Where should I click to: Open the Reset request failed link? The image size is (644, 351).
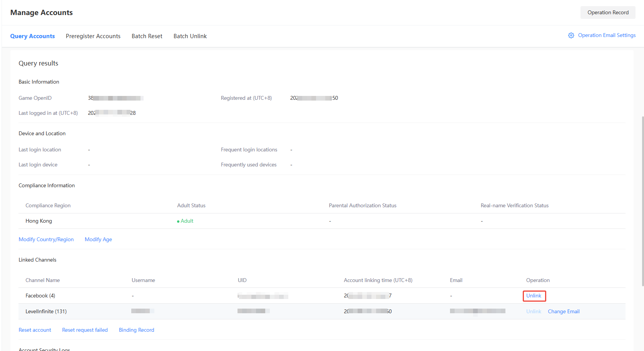(x=85, y=330)
